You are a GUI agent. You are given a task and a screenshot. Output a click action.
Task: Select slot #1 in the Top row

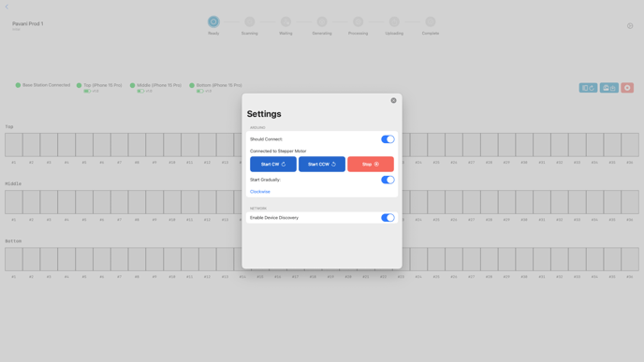pyautogui.click(x=13, y=145)
